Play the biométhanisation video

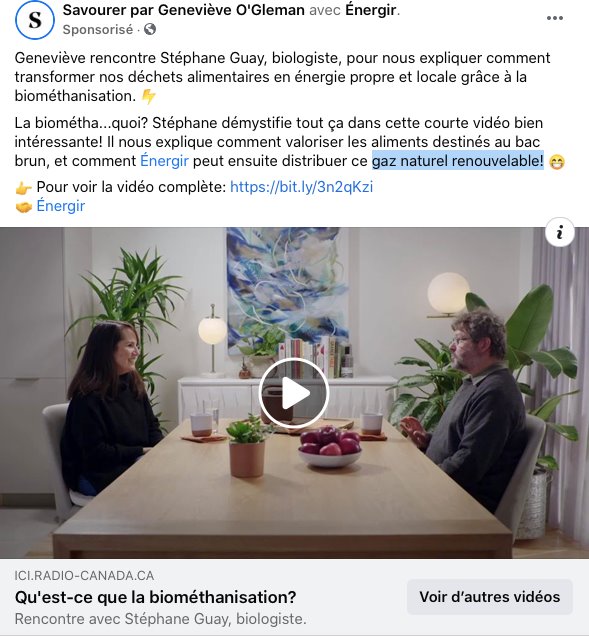point(294,393)
